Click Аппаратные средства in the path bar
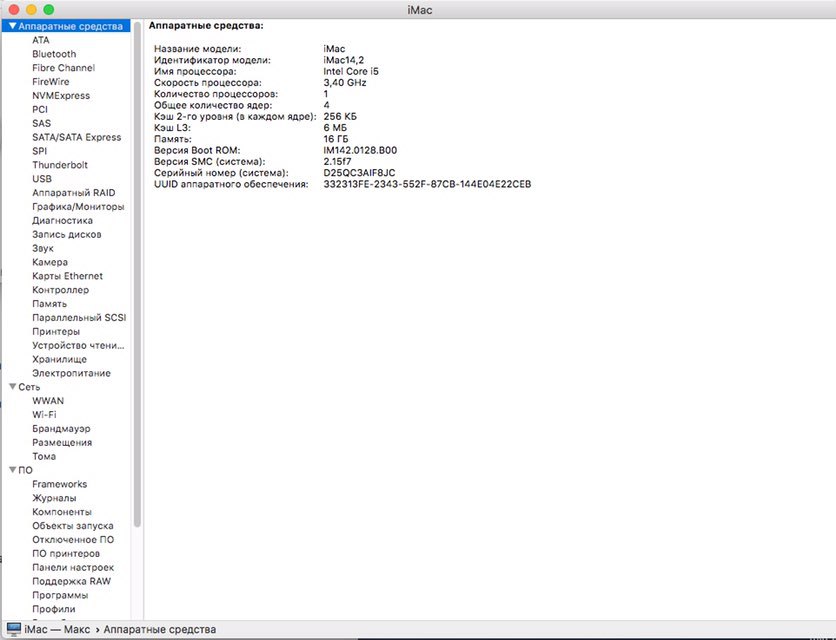This screenshot has height=640, width=836. [x=160, y=629]
